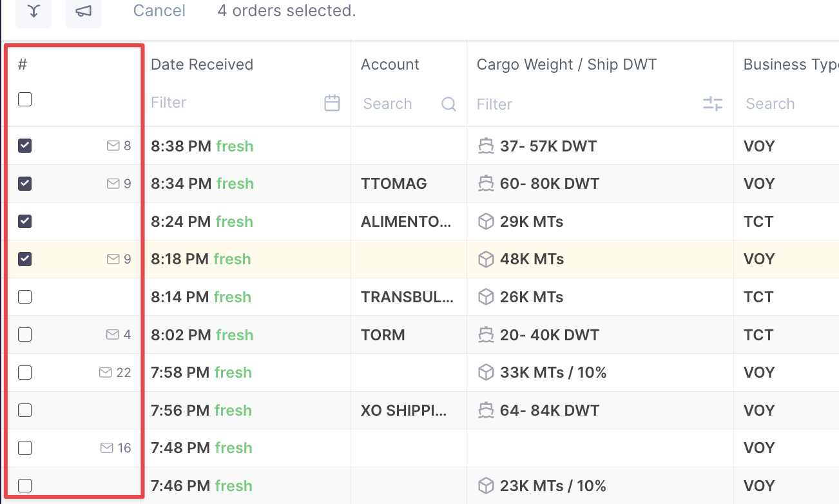
Task: Click the TORM account row
Action: pyautogui.click(x=383, y=335)
